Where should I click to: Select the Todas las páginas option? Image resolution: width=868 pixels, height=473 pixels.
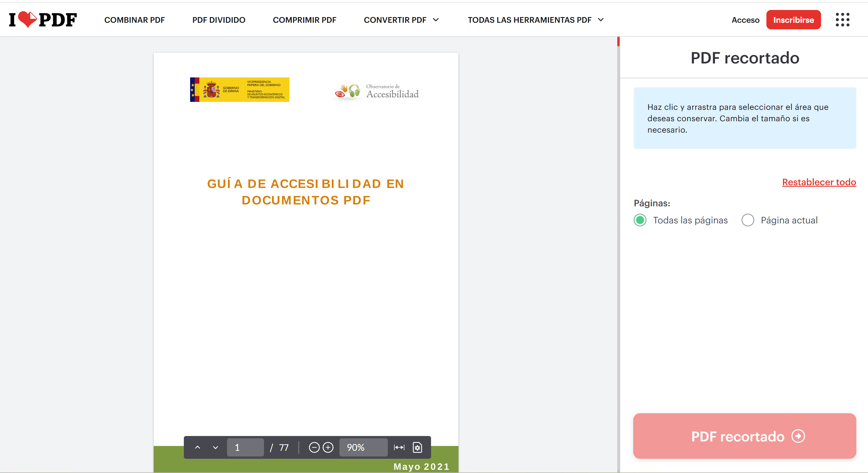pos(640,220)
